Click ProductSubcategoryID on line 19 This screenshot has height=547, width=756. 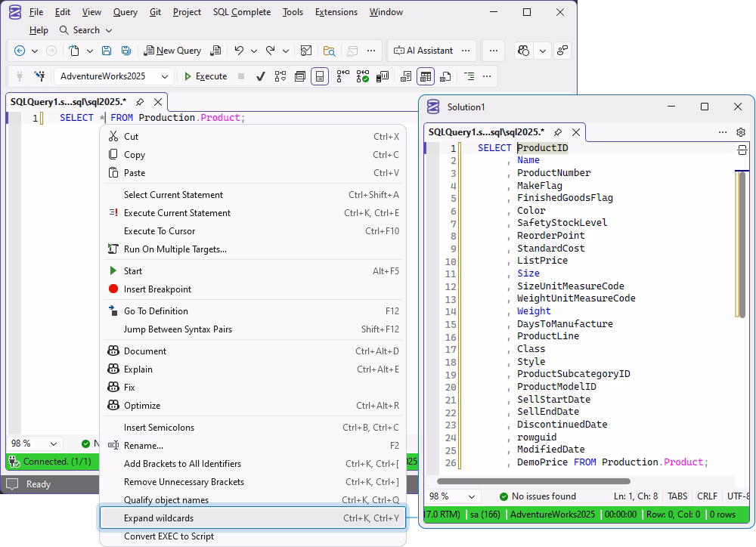pyautogui.click(x=573, y=374)
